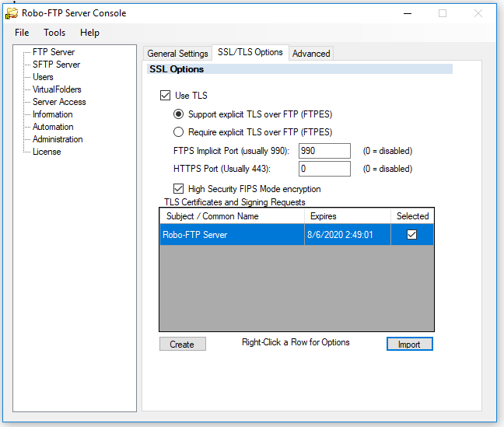504x427 pixels.
Task: Select the Robo-FTP Server certificate row
Action: click(x=296, y=235)
